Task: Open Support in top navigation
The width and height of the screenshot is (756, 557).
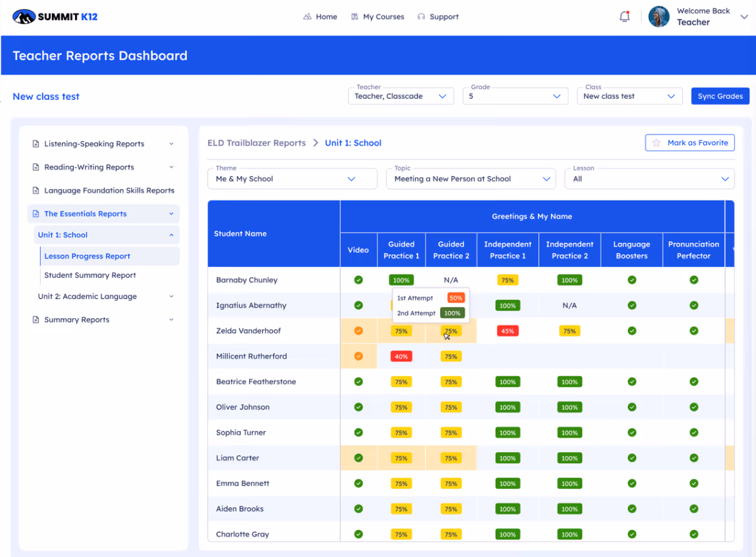Action: (438, 17)
